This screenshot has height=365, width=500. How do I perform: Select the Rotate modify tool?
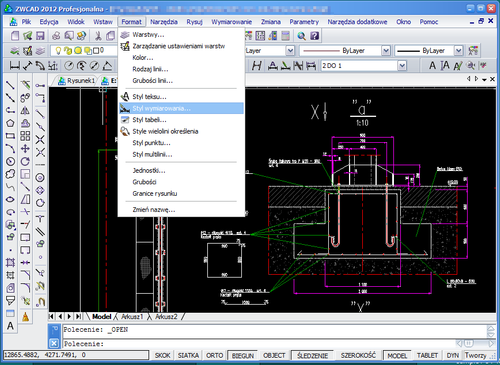click(x=25, y=162)
